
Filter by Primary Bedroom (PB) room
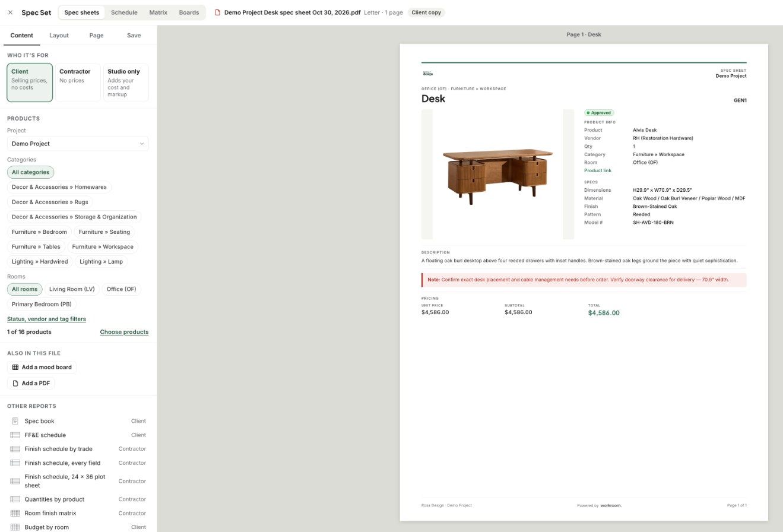pos(42,304)
